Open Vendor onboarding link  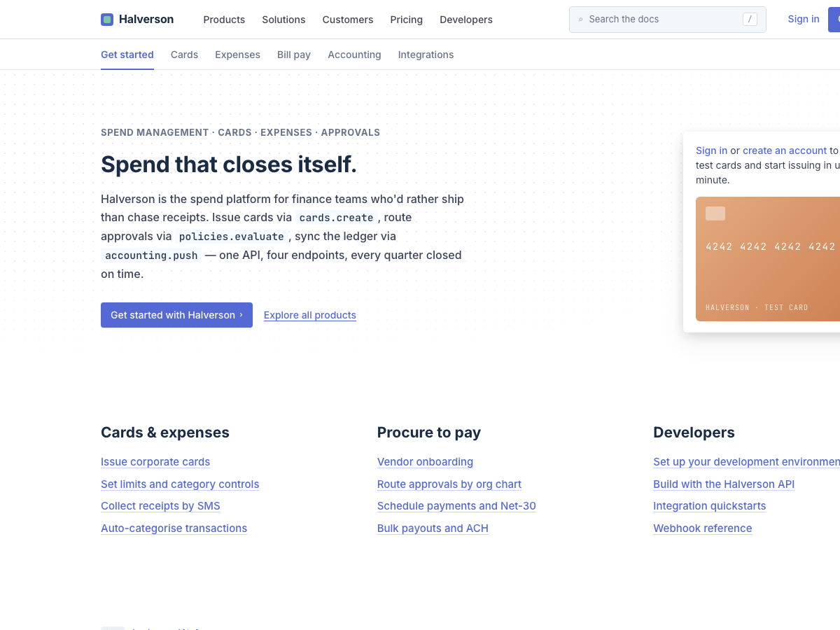[x=425, y=462]
